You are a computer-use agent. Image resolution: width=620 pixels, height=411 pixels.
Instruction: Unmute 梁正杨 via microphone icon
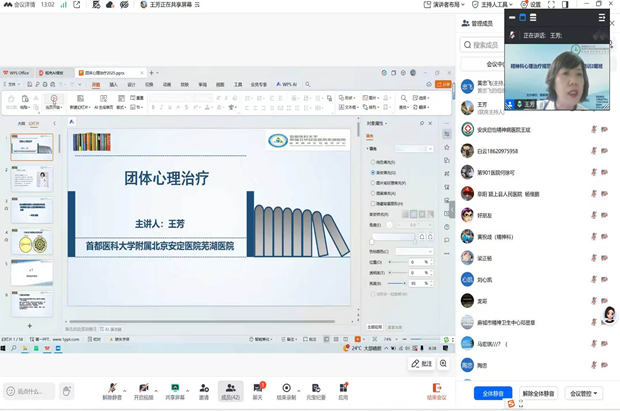pyautogui.click(x=594, y=258)
